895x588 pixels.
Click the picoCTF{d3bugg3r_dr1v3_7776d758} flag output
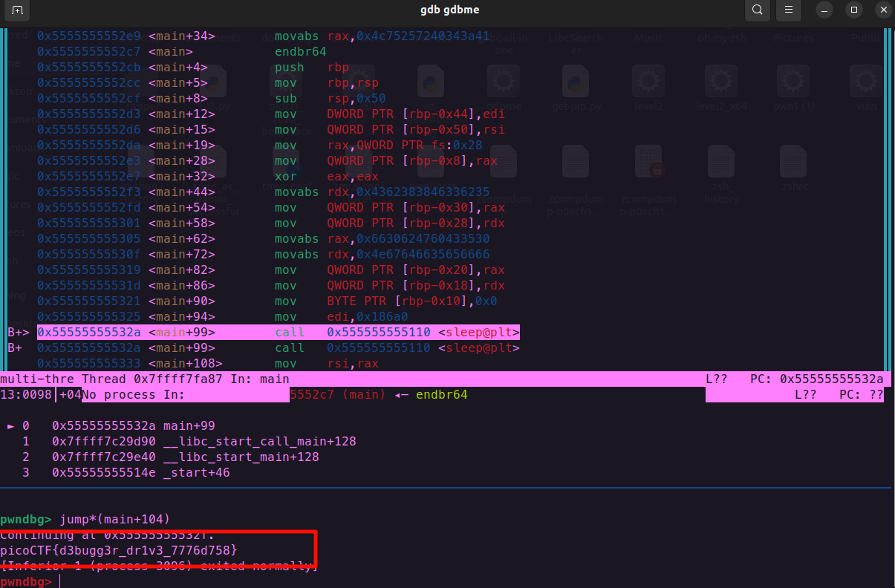click(119, 549)
